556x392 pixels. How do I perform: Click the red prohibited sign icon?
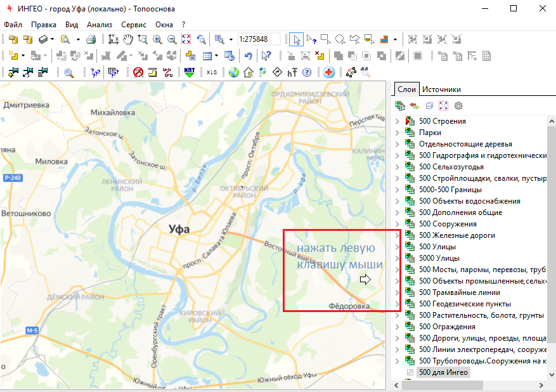[x=138, y=72]
